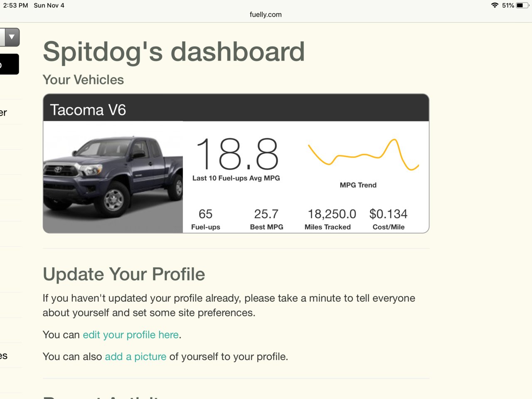The width and height of the screenshot is (532, 399).
Task: Click the 'add a picture' link
Action: click(135, 357)
